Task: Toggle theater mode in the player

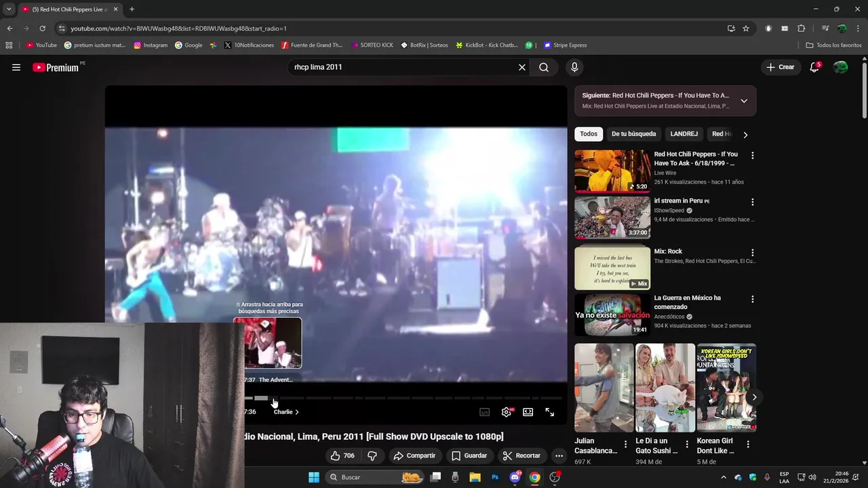Action: point(528,412)
